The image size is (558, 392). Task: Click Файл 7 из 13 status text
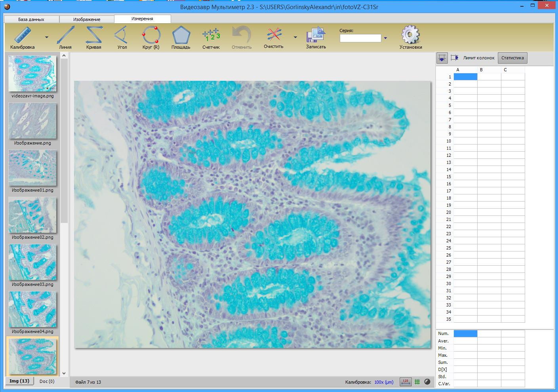pyautogui.click(x=88, y=382)
